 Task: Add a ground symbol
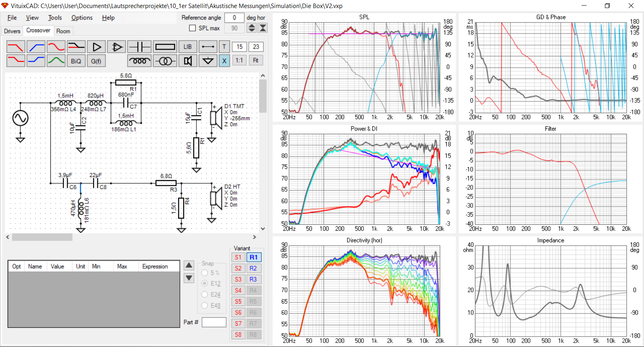tap(208, 61)
